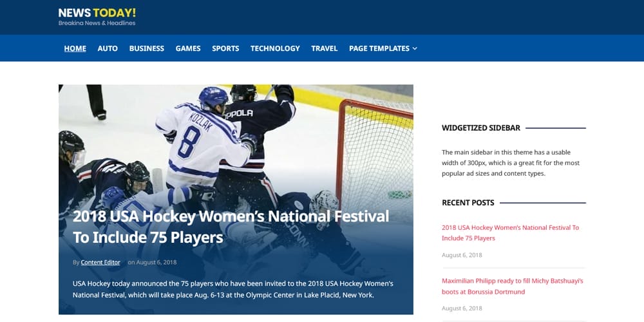Click the 'on August 6, 2018' post date
The width and height of the screenshot is (644, 322).
(x=152, y=263)
